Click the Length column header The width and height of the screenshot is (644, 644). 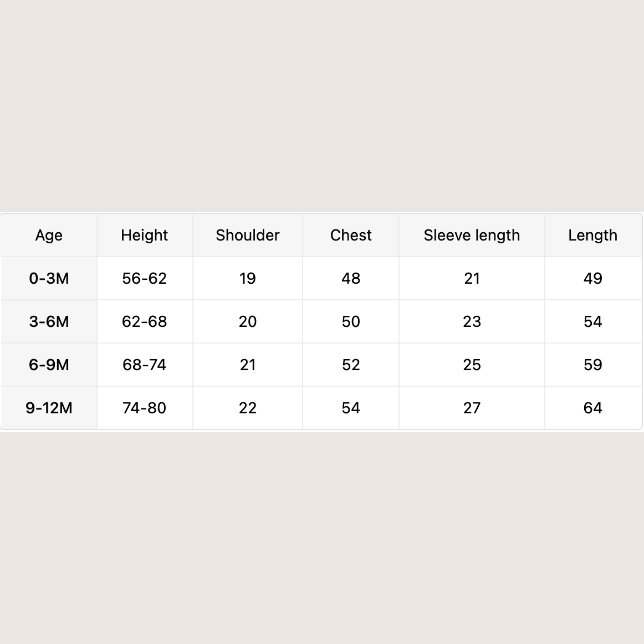coord(593,235)
